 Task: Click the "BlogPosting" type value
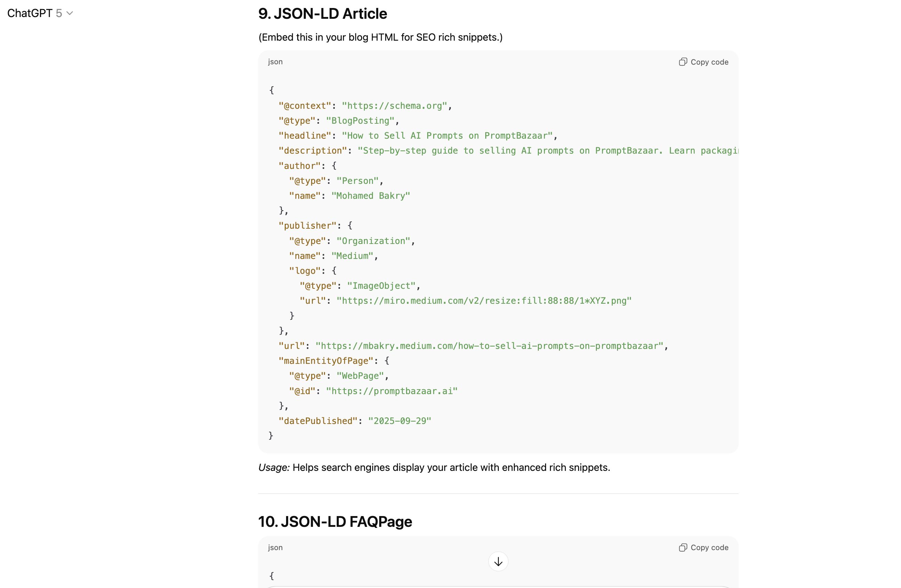pyautogui.click(x=360, y=121)
